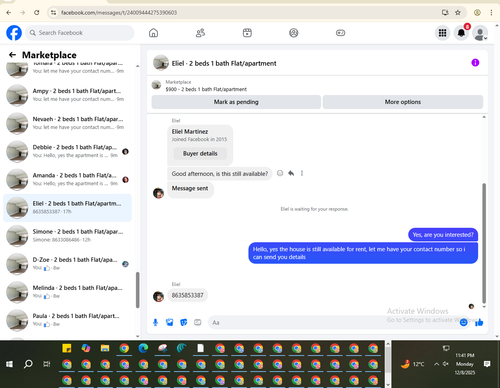The width and height of the screenshot is (500, 388).
Task: Click the Facebook logo
Action: (x=14, y=33)
